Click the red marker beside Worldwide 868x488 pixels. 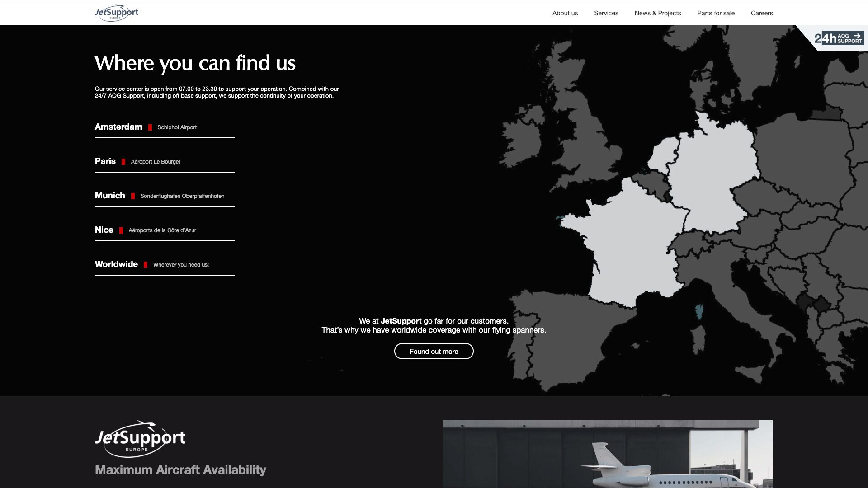146,265
